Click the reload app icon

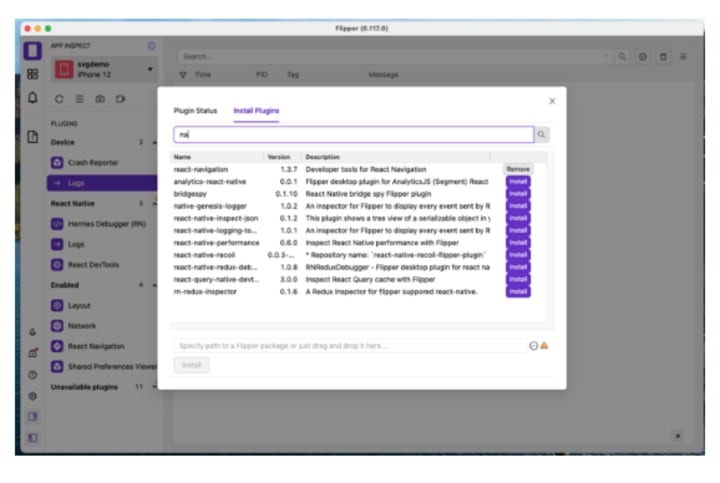pos(59,99)
